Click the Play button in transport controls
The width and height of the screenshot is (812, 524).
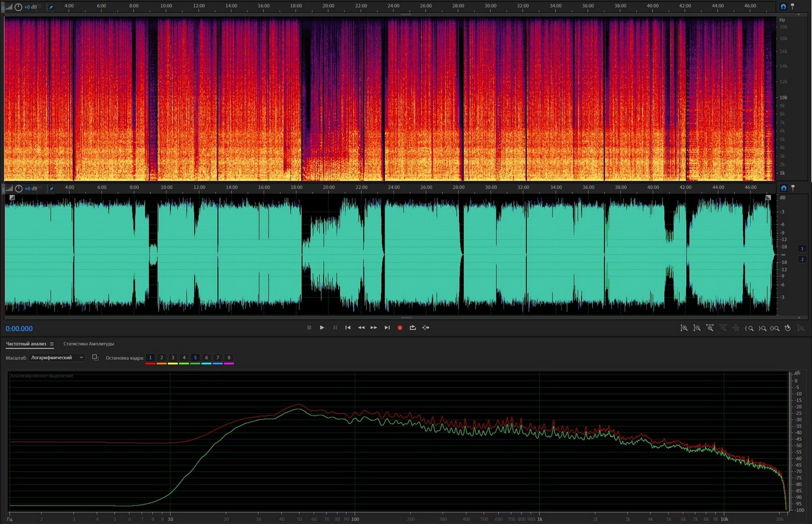[322, 328]
